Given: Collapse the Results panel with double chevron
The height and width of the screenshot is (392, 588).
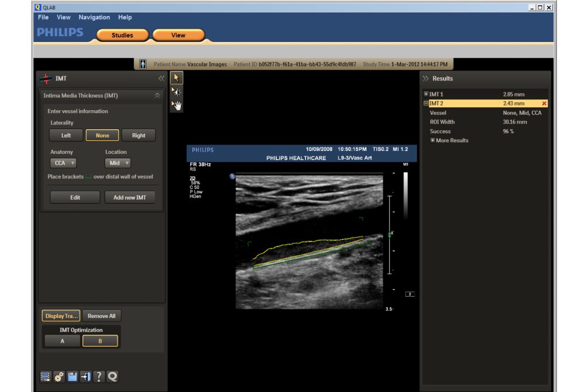Looking at the screenshot, I should click(x=425, y=78).
